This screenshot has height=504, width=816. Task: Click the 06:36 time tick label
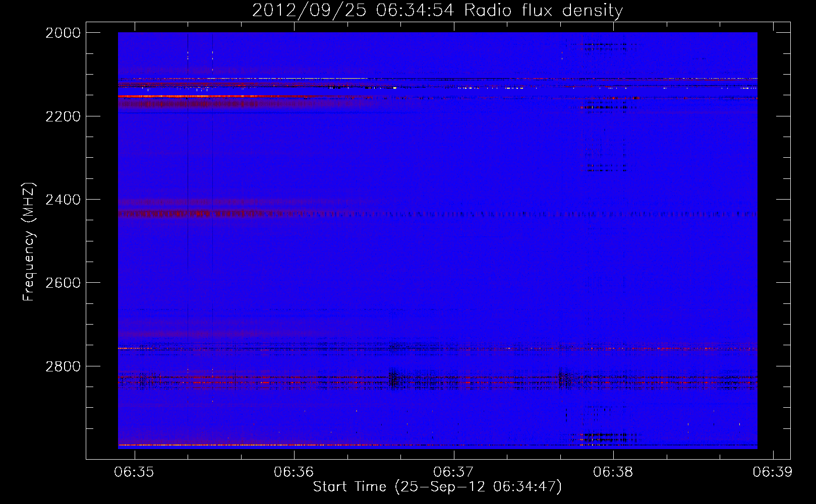point(294,472)
